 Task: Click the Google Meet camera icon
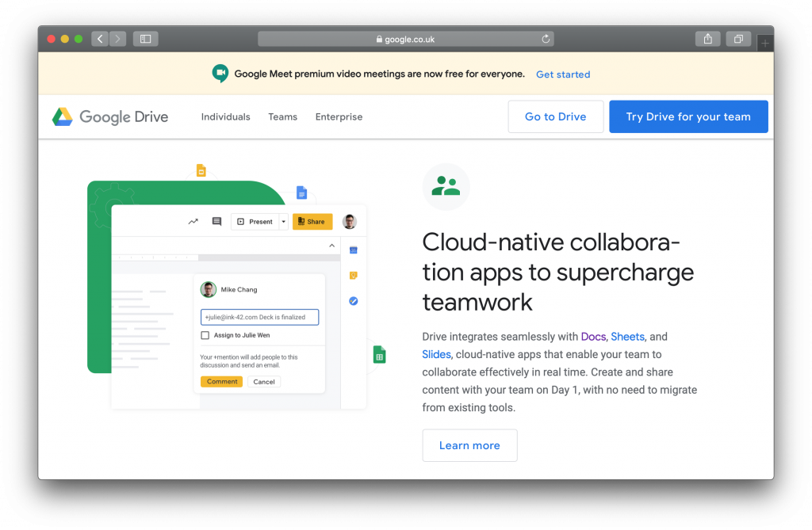pos(220,74)
